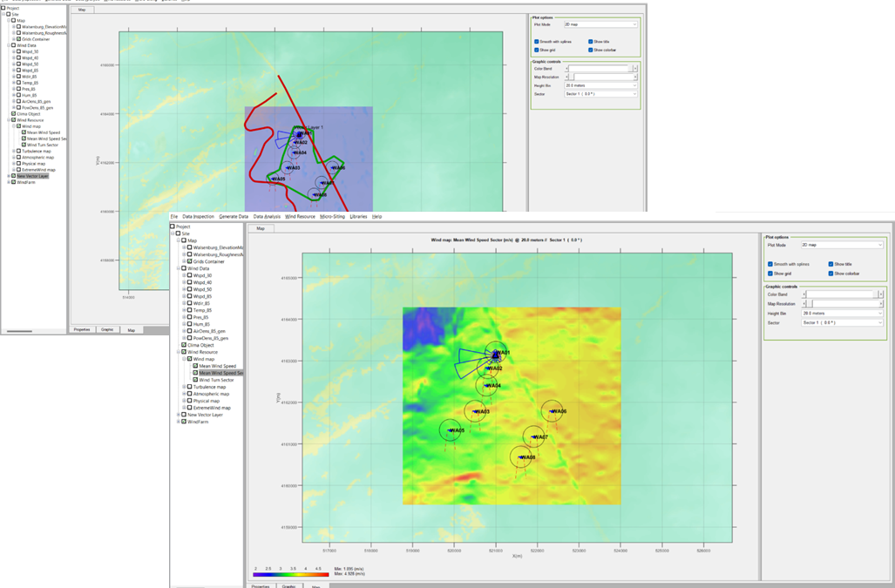The image size is (895, 588).
Task: Click the Map Resolution left arrow in front window
Action: 804,304
